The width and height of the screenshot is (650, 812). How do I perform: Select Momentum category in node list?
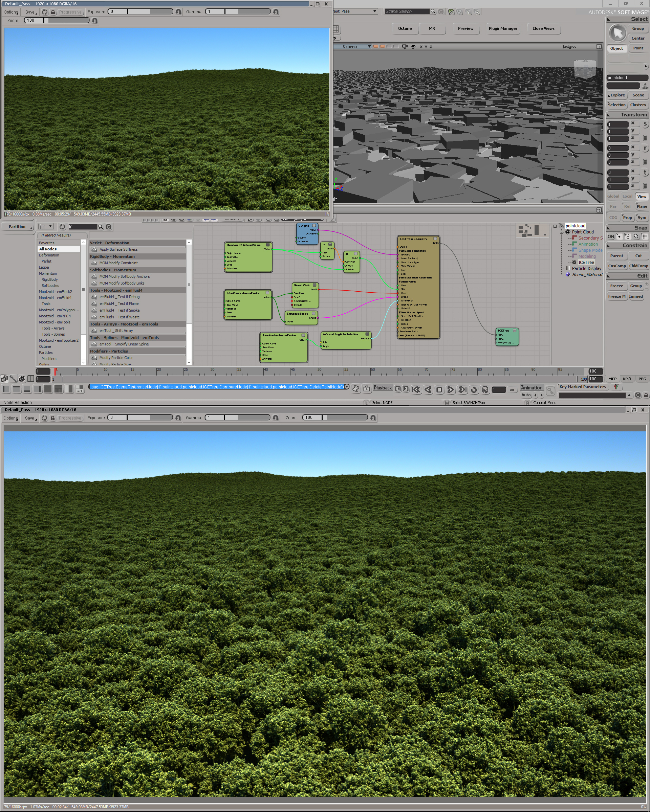(x=48, y=273)
